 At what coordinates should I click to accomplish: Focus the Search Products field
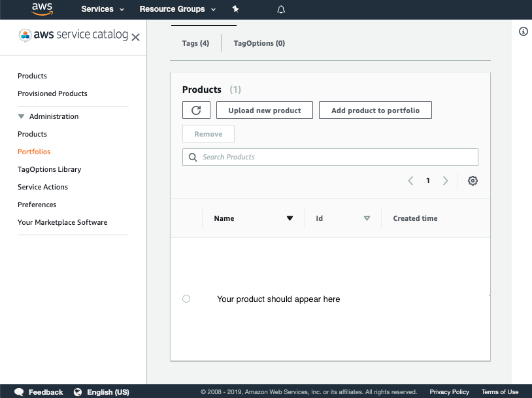330,157
